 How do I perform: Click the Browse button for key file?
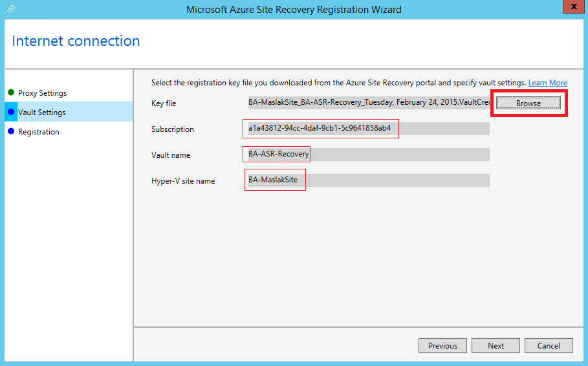click(x=528, y=103)
